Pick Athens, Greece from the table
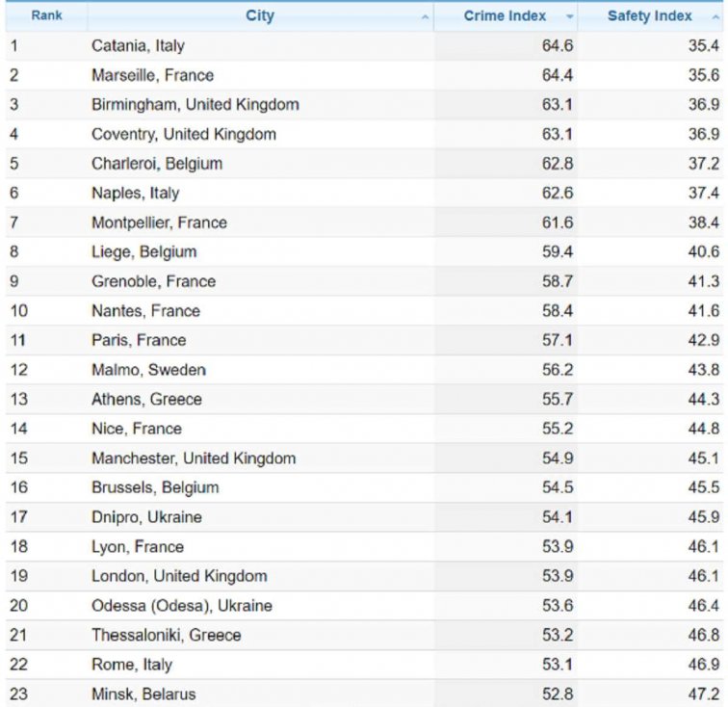728x707 pixels. 146,399
